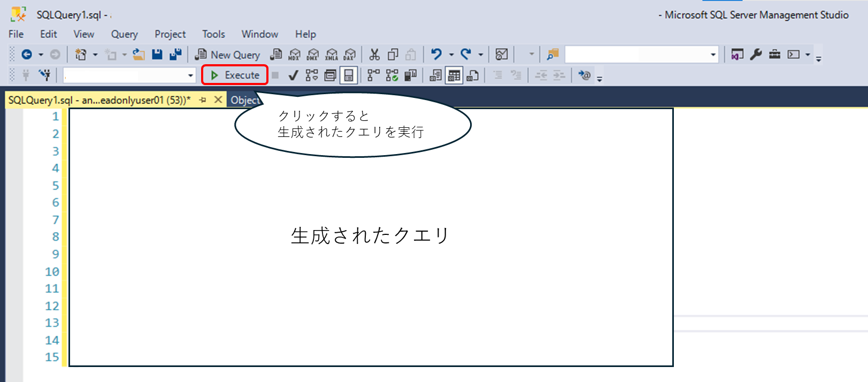
Task: Set results to grid
Action: point(454,75)
